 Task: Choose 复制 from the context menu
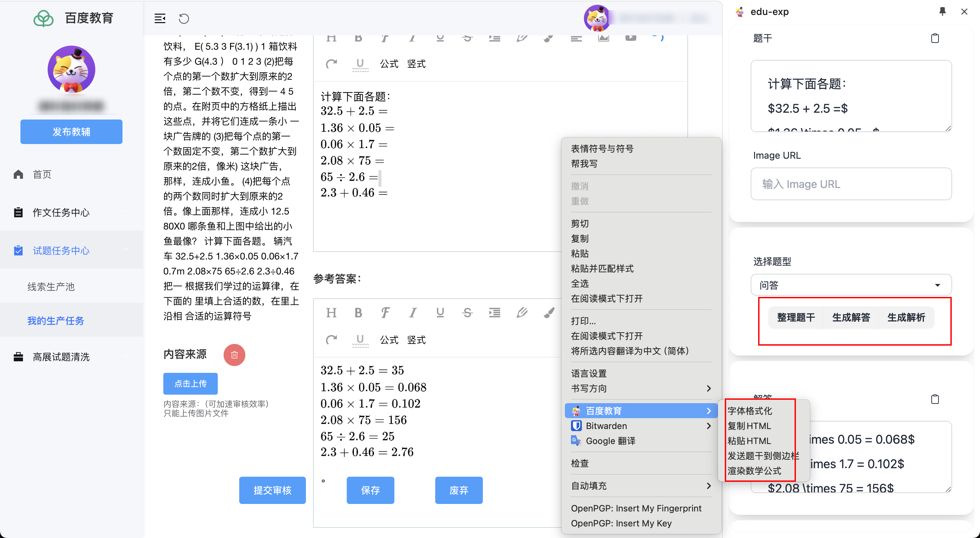(x=580, y=238)
